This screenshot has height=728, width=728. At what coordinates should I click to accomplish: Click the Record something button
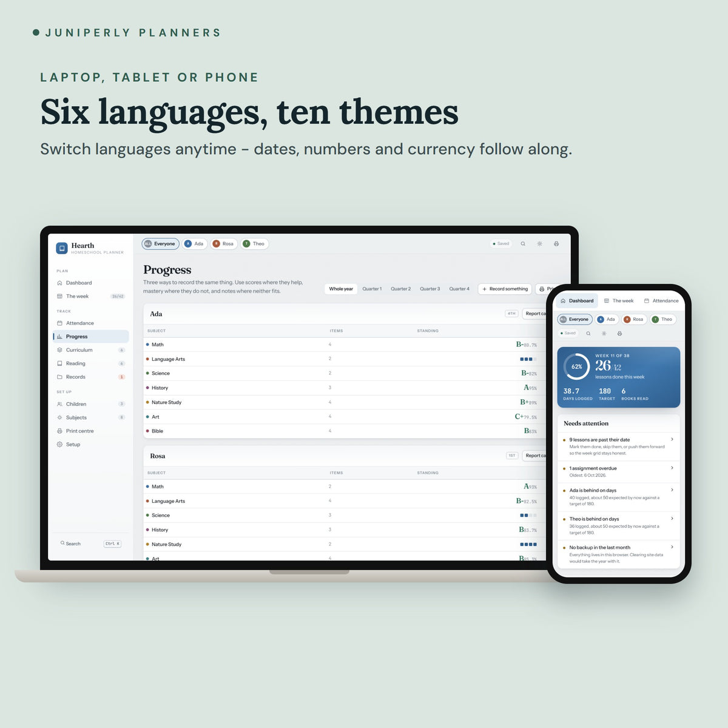coord(505,289)
